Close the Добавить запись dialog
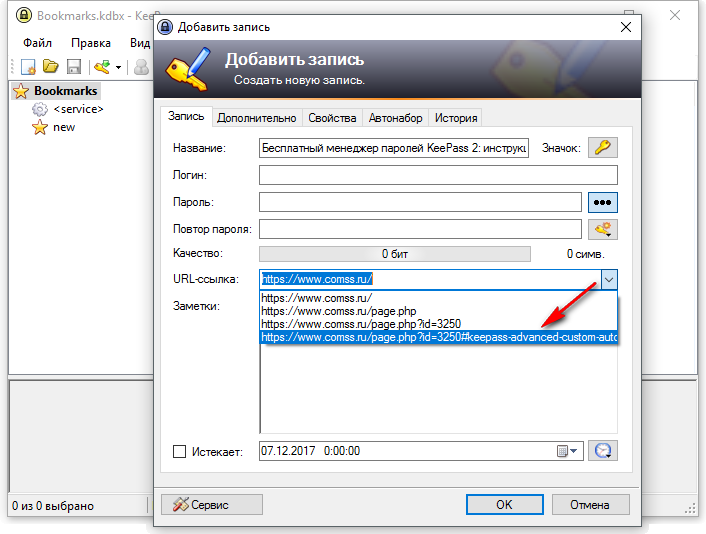The height and width of the screenshot is (534, 706). pos(626,27)
